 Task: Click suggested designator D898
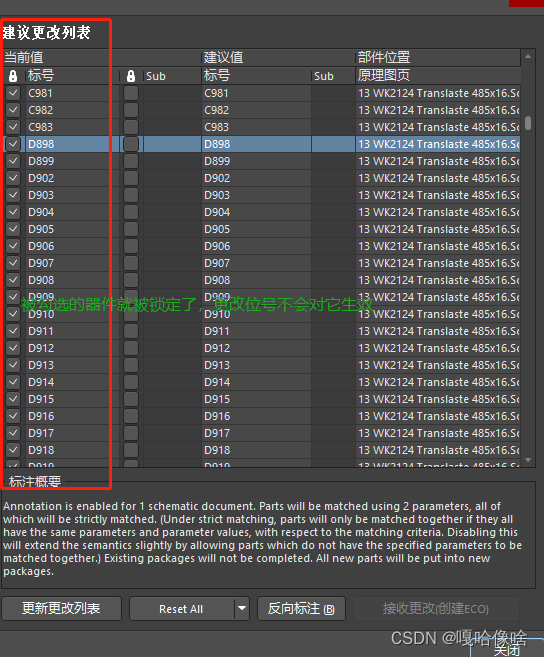217,144
